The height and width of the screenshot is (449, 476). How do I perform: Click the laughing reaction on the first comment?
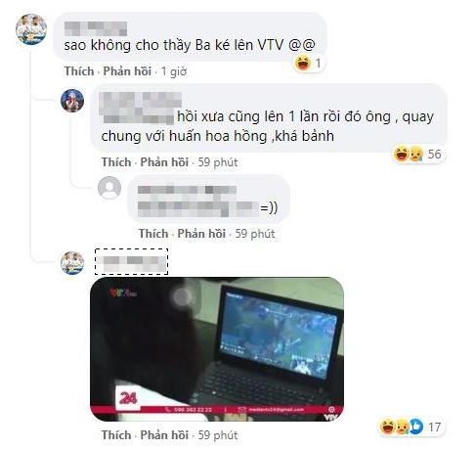tap(303, 64)
